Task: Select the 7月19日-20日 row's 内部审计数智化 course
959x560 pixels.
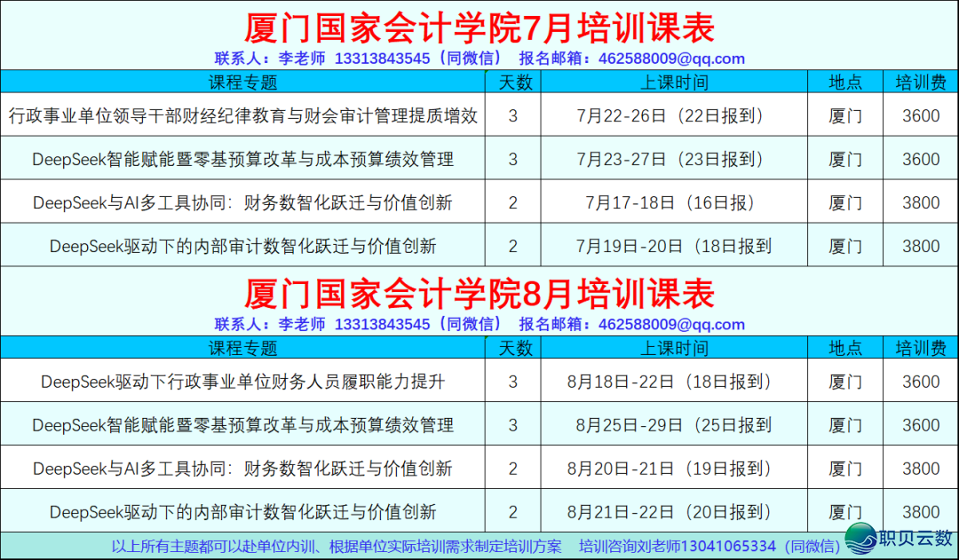Action: pyautogui.click(x=242, y=246)
